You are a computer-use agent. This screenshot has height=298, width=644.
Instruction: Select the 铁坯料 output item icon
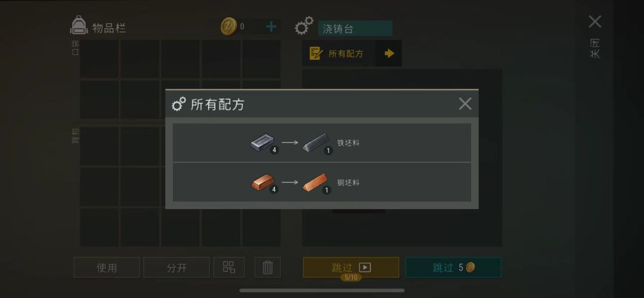point(315,142)
